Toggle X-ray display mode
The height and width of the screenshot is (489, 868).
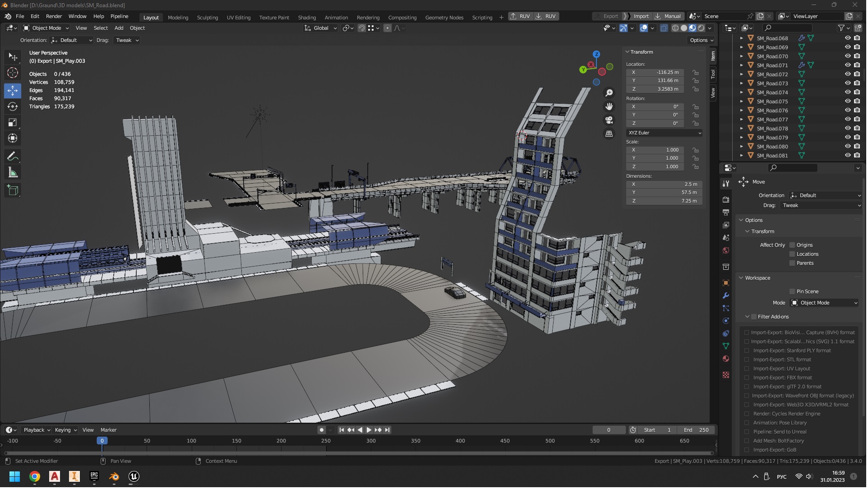[665, 28]
